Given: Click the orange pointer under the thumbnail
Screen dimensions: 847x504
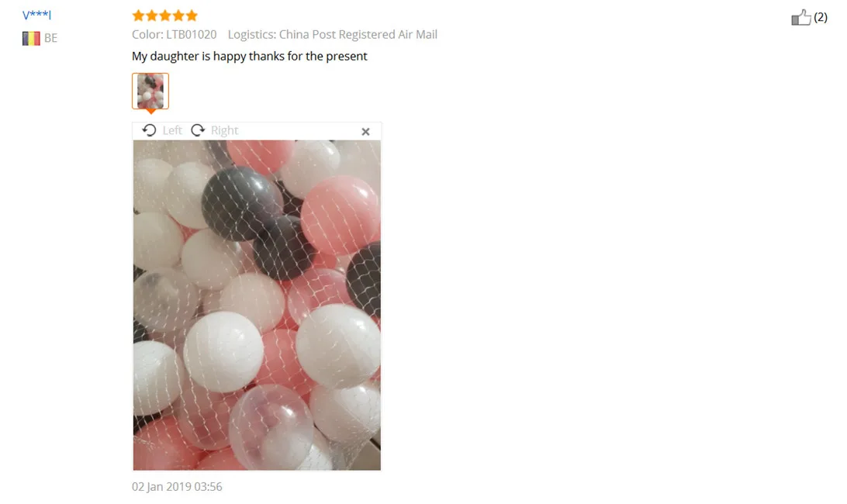Looking at the screenshot, I should point(150,112).
